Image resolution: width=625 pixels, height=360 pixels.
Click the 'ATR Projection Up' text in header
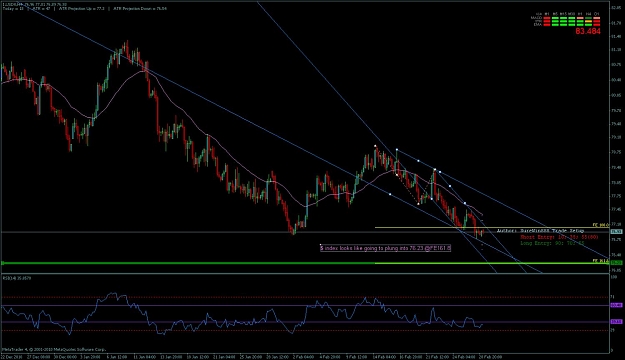81,8
